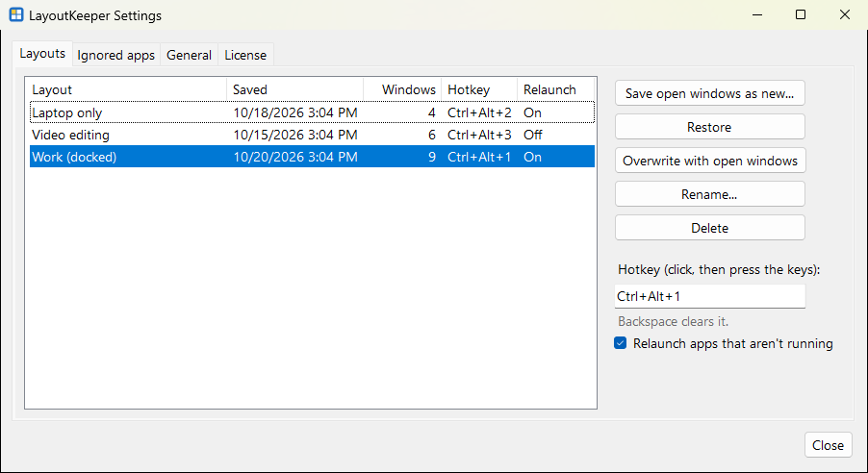
Task: Click the Ctrl+Alt+1 hotkey cell in list
Action: pos(479,157)
